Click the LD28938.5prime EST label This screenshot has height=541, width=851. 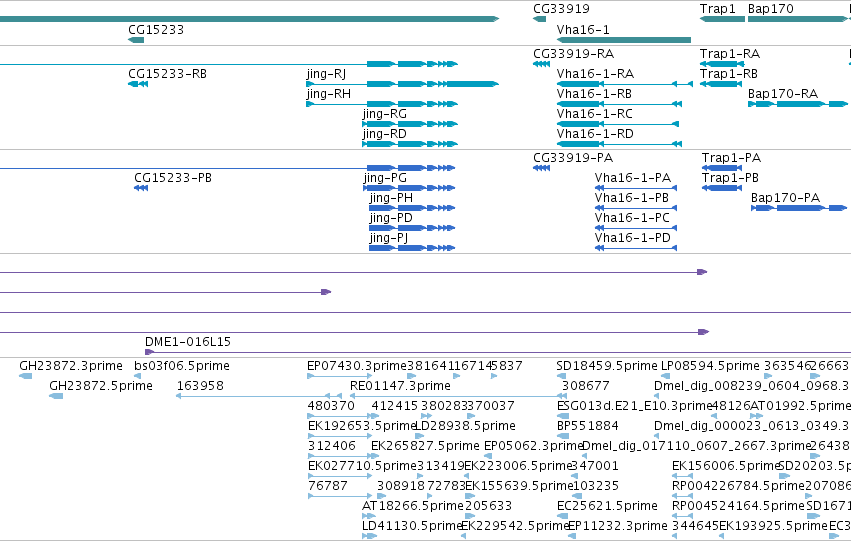pos(465,426)
